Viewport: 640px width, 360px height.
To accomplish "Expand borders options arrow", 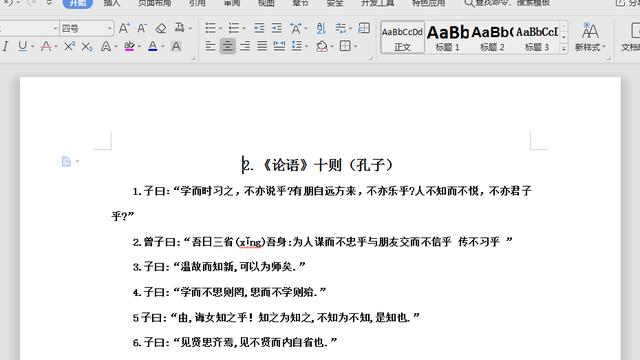I will point(356,47).
